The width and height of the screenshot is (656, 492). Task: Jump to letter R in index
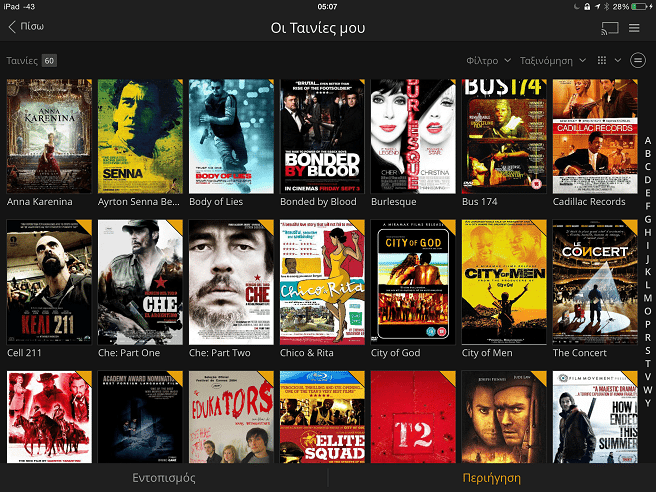[x=648, y=337]
